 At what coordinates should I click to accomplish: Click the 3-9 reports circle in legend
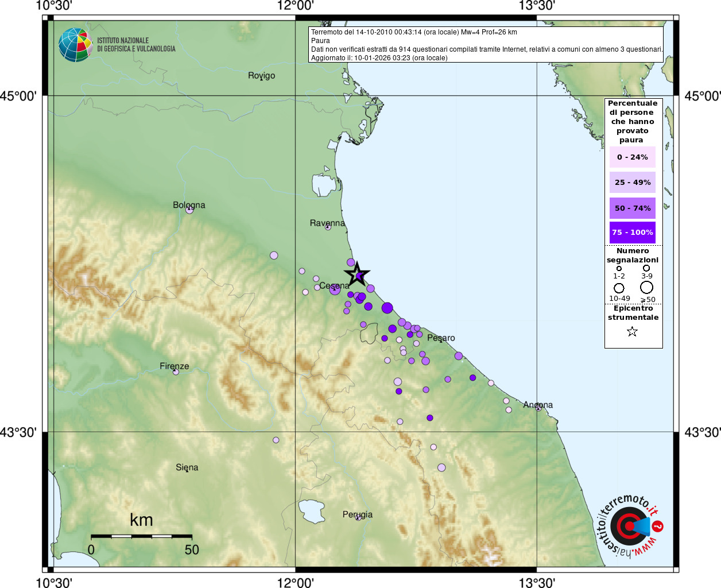646,268
